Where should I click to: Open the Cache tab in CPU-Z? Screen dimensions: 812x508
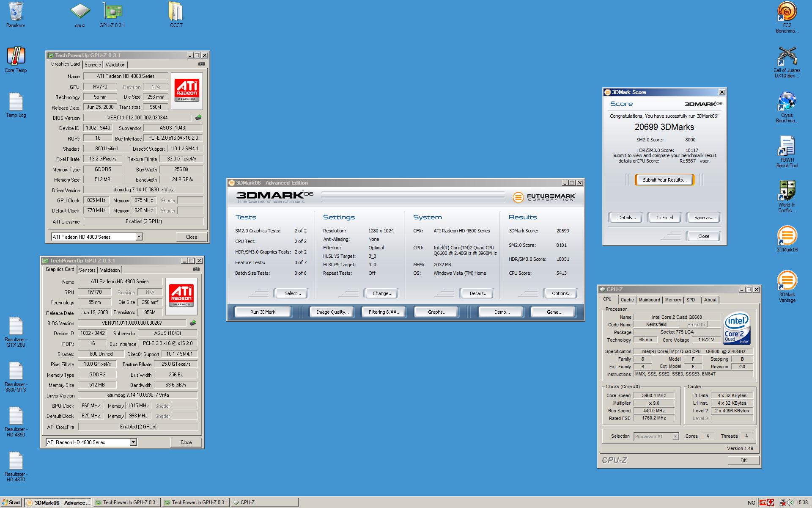[x=627, y=300]
